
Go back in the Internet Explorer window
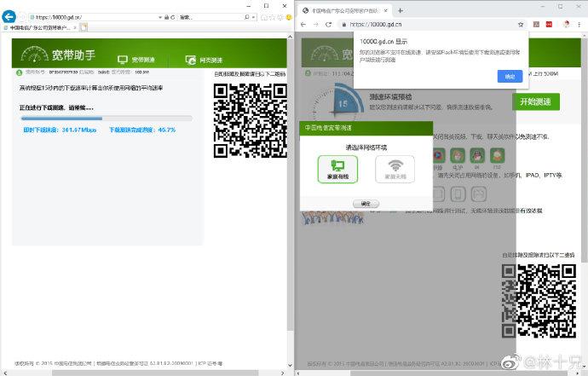pyautogui.click(x=9, y=16)
